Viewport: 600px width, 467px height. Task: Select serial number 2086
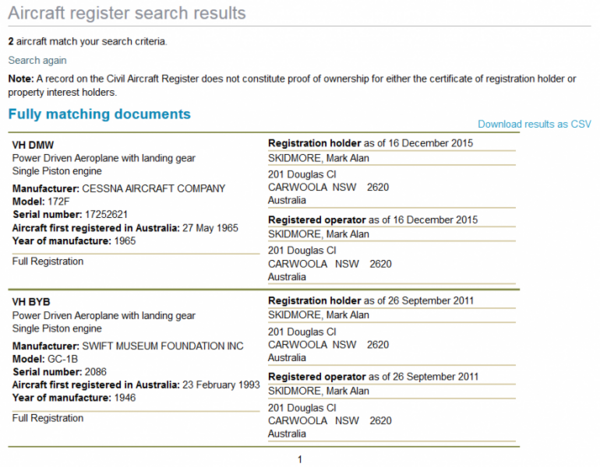click(58, 371)
